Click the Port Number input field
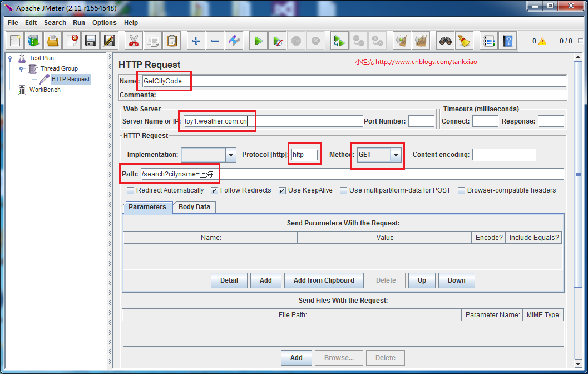Viewport: 588px width, 374px height. click(x=421, y=121)
